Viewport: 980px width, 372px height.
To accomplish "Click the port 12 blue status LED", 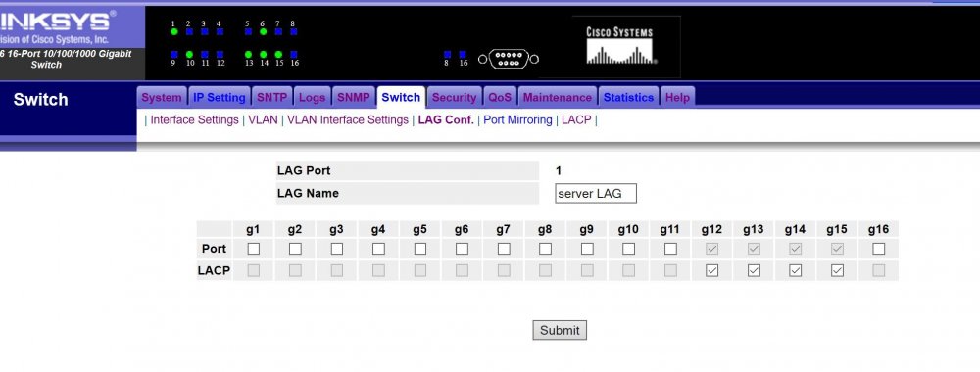I will click(220, 54).
